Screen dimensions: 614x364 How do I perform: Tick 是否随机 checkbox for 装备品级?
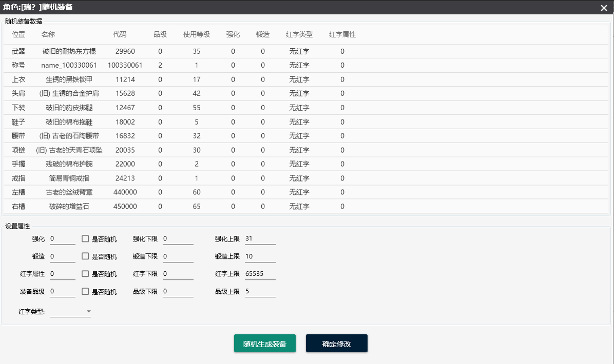point(85,292)
